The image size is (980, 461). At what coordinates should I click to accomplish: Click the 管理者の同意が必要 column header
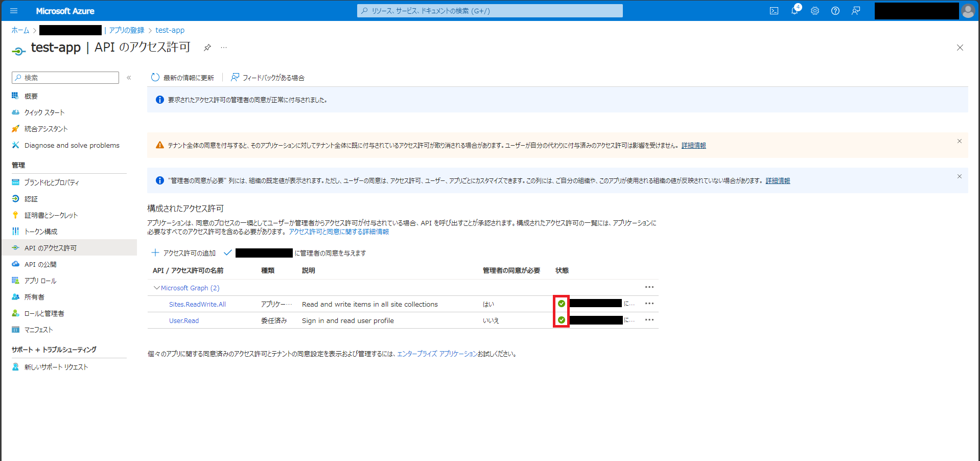[511, 270]
